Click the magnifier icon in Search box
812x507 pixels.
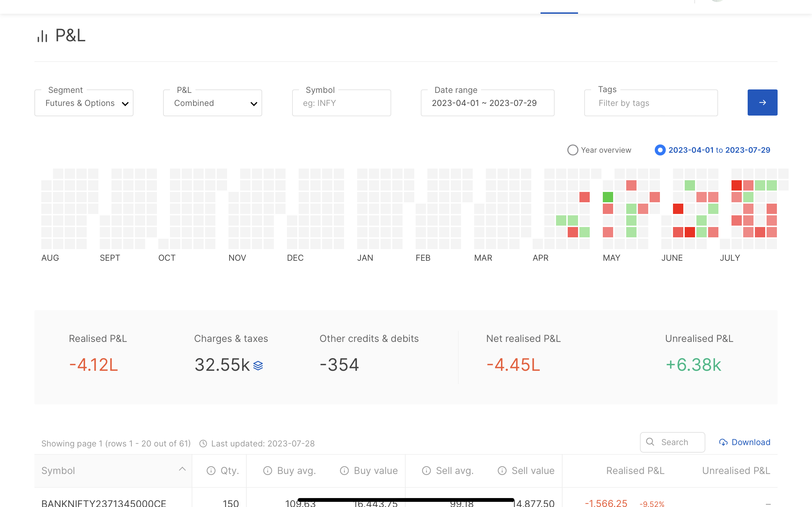pos(650,442)
